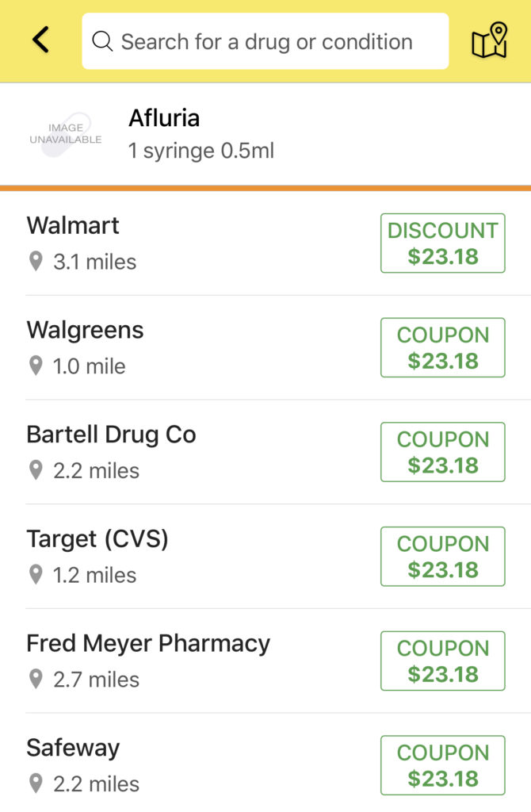Select the Walgreens pharmacy name
531x812 pixels.
point(85,330)
